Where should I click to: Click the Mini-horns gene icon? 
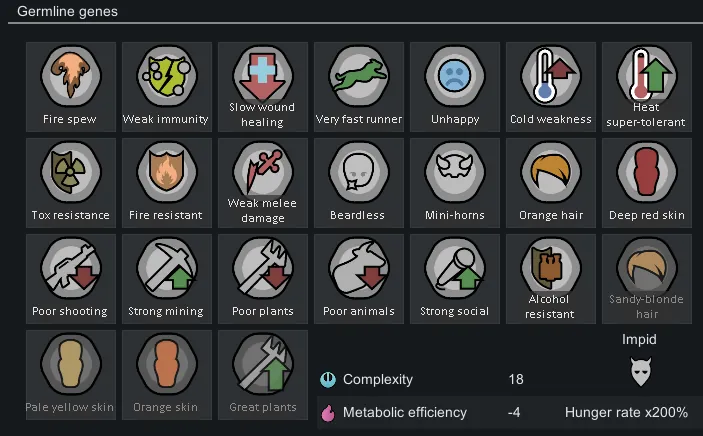(x=455, y=171)
